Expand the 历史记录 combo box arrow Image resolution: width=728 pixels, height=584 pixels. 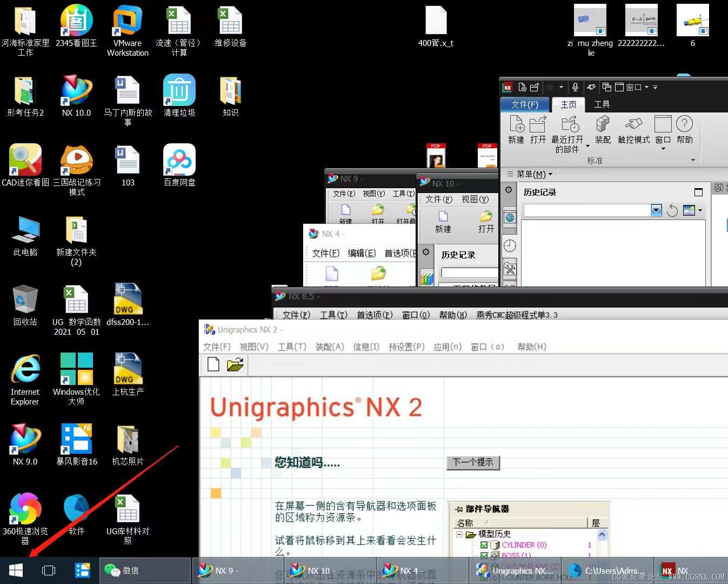point(656,210)
